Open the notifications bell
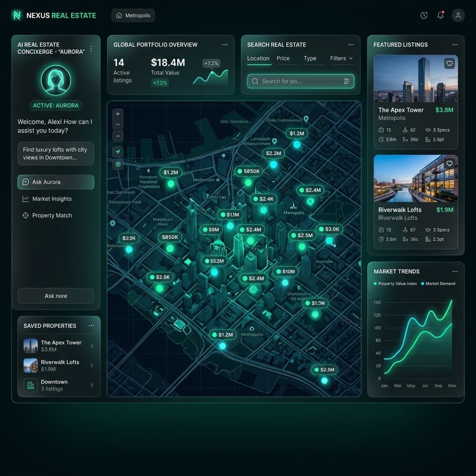Viewport: 476px width, 476px height. 440,15
